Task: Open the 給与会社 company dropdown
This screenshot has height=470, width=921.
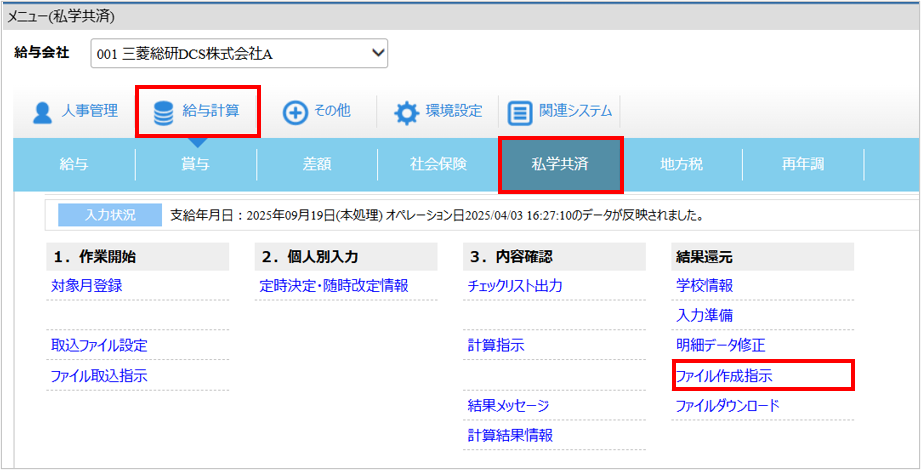Action: [239, 54]
